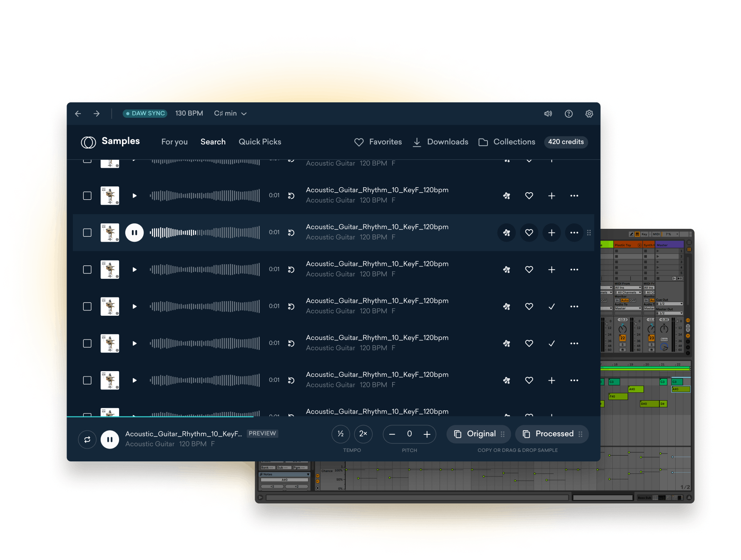Open the C# min key dropdown

click(230, 113)
